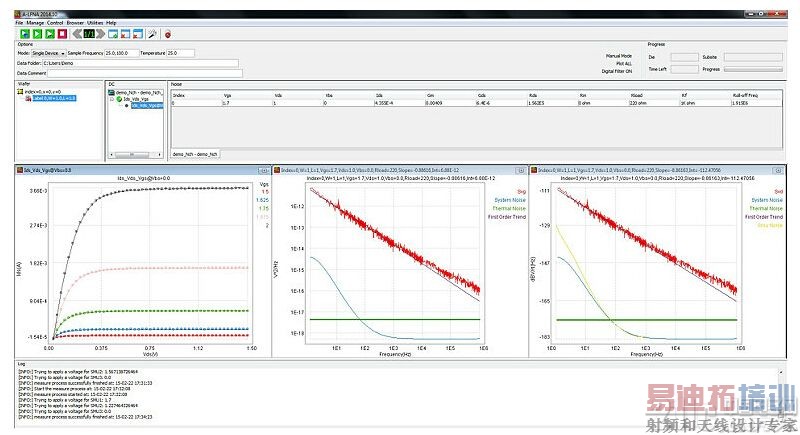Select the demo_Nch root item in DC tree
800x435 pixels.
[x=139, y=93]
